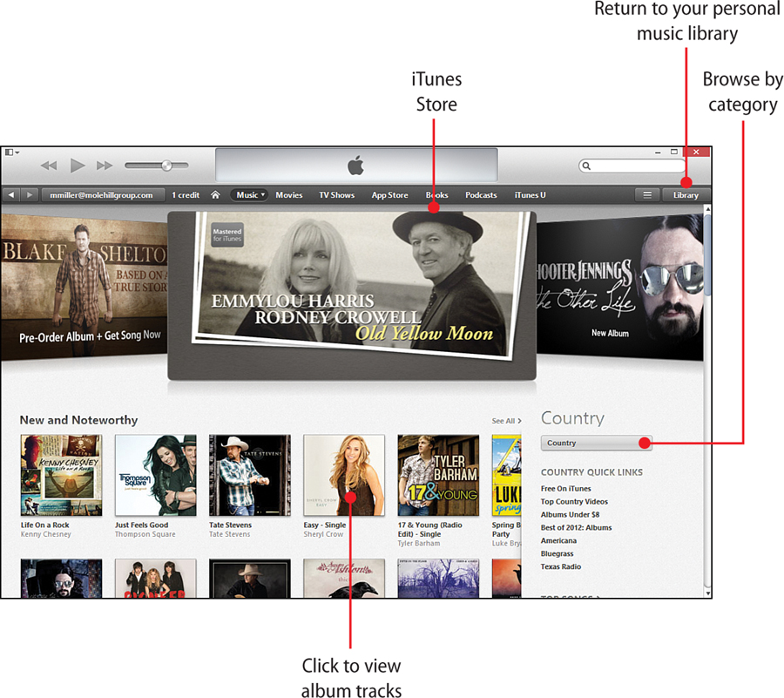Click See All for New and Noteworthy
Screen dimensions: 784x698
click(506, 421)
